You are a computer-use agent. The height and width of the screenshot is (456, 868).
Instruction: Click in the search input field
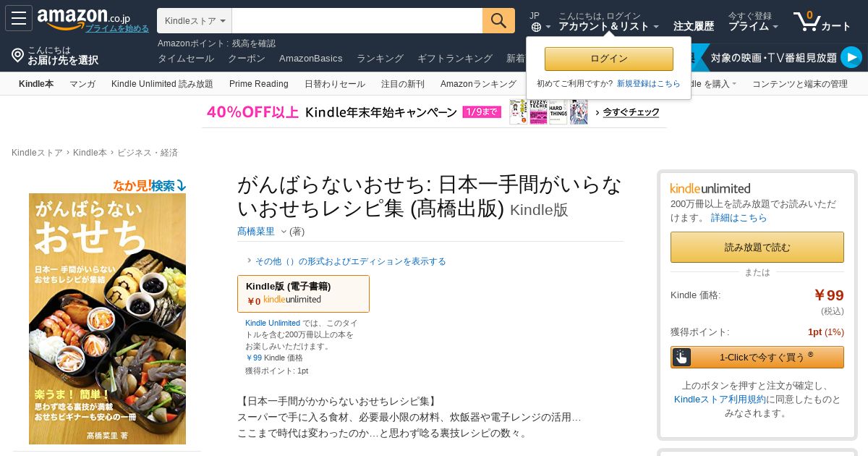pyautogui.click(x=357, y=21)
